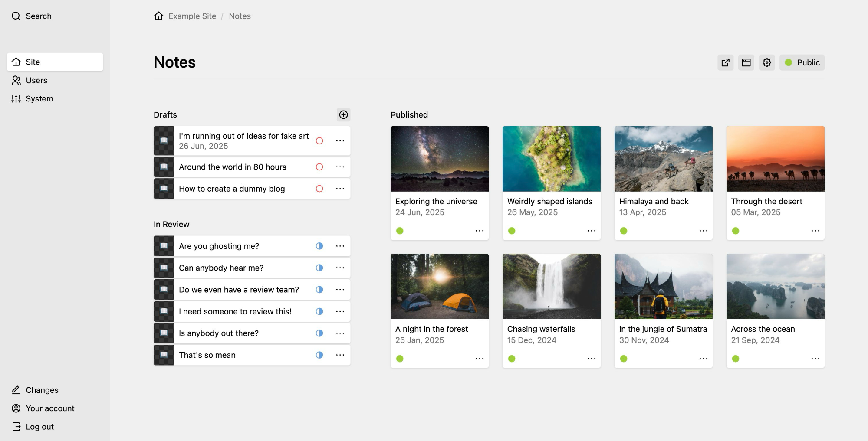Select the Users icon in the sidebar

(x=16, y=80)
